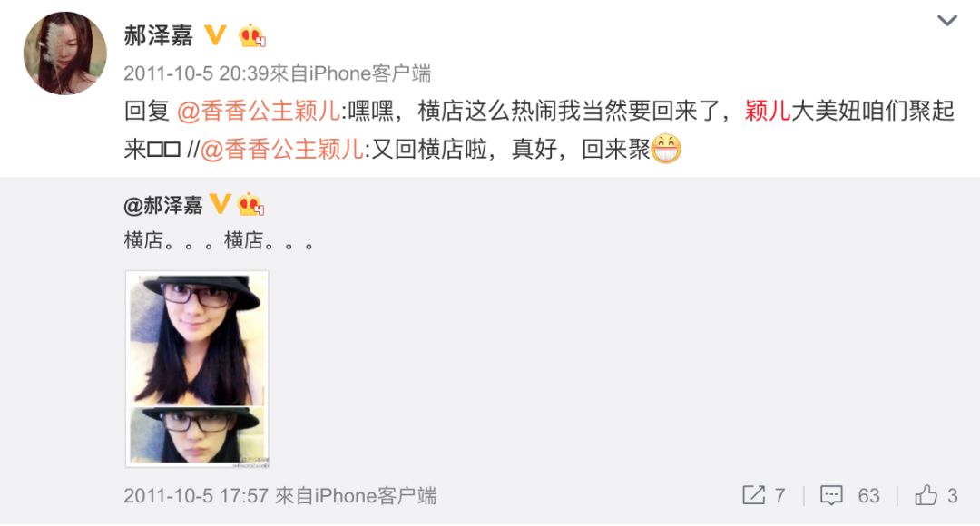The width and height of the screenshot is (980, 526).
Task: Click the crown badge in the reposted section
Action: pos(250,204)
